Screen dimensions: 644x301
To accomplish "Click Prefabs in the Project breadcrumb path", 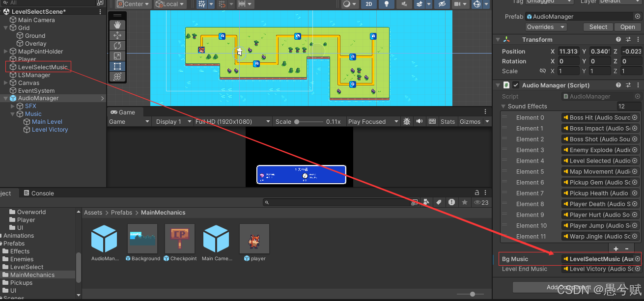I will click(x=122, y=213).
